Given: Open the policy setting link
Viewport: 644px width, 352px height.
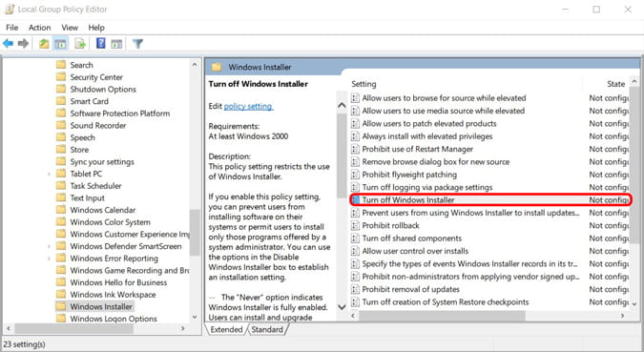Looking at the screenshot, I should [x=248, y=107].
